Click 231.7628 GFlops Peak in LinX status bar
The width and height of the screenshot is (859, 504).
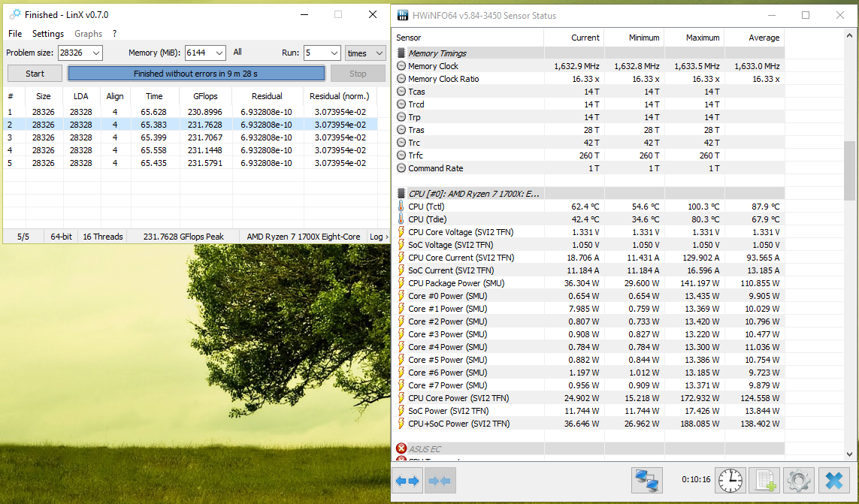click(x=183, y=237)
